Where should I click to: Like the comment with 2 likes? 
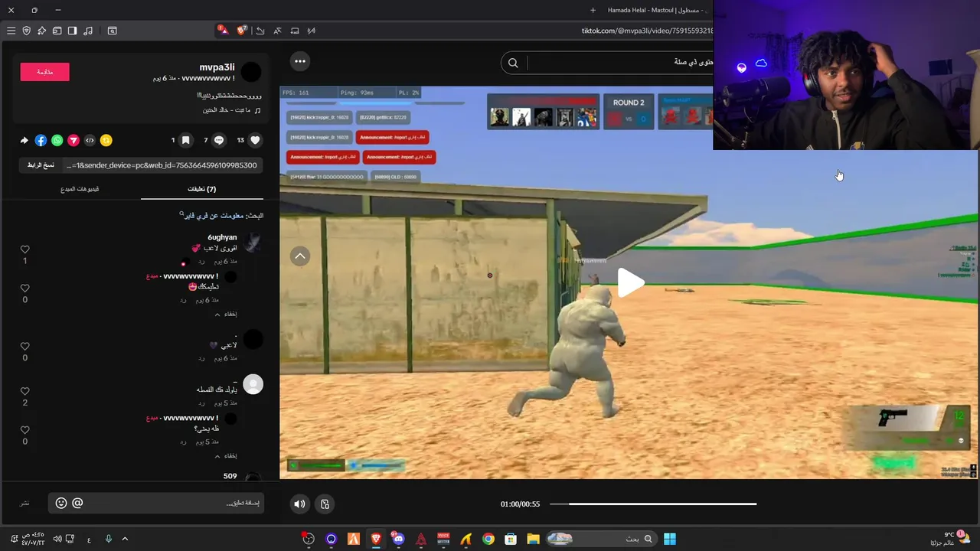[24, 391]
